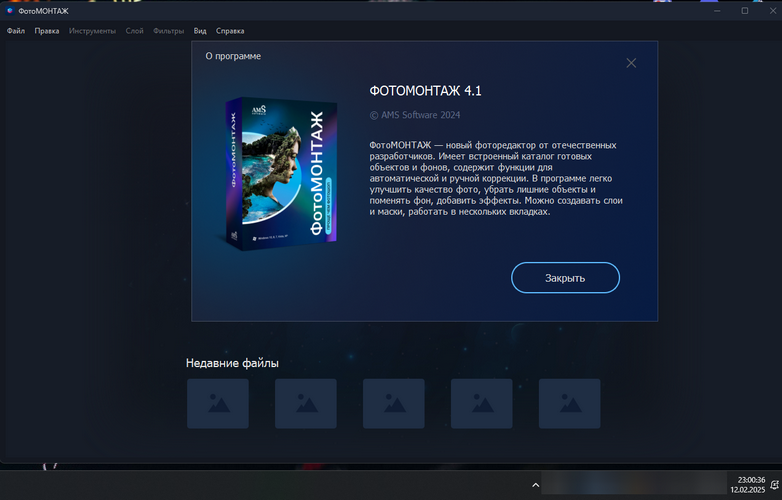Open the taskbar clock showing 23:00:36
This screenshot has width=782, height=500.
[x=748, y=485]
